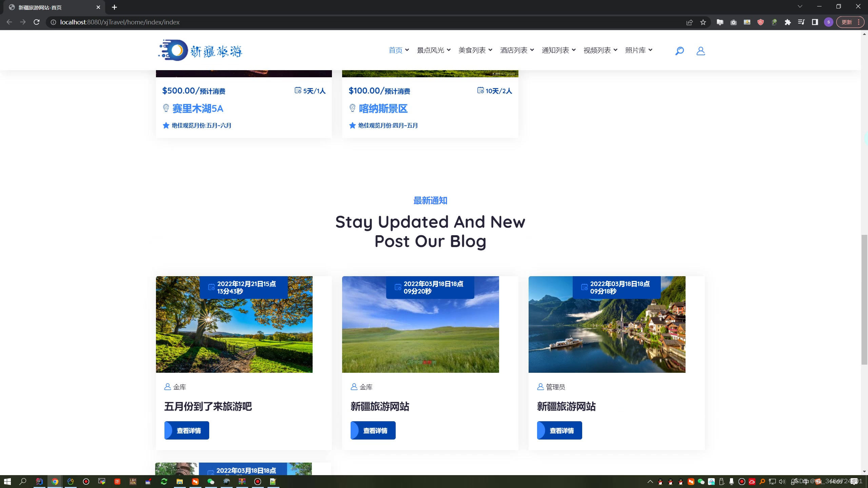Expand the hidden icons arrow in system tray
Viewport: 868px width, 488px height.
coord(650,481)
